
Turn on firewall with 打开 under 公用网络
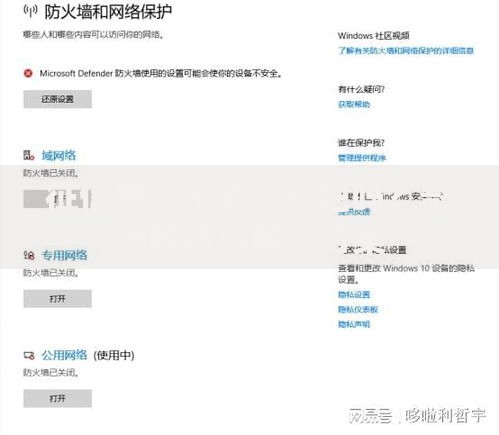pos(58,398)
